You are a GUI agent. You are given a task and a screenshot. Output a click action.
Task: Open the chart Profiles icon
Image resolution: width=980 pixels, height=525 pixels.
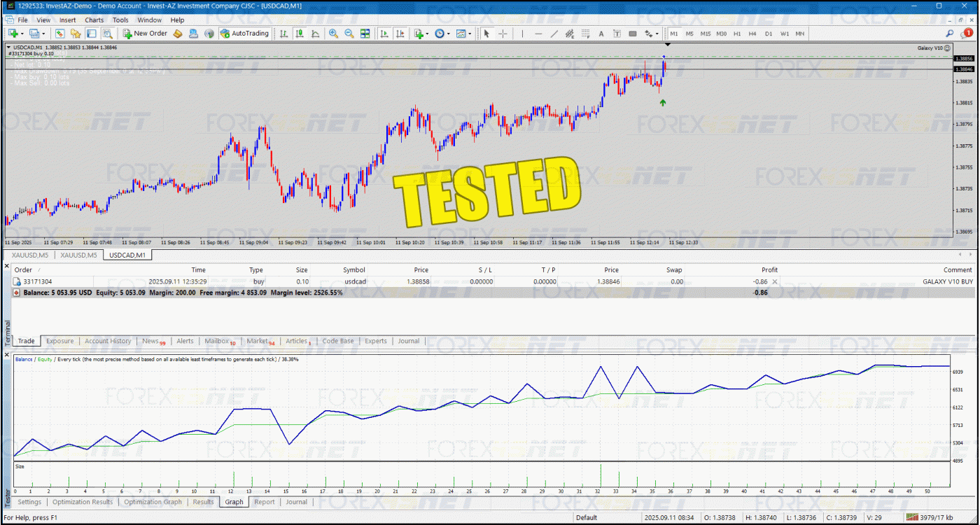click(x=34, y=33)
